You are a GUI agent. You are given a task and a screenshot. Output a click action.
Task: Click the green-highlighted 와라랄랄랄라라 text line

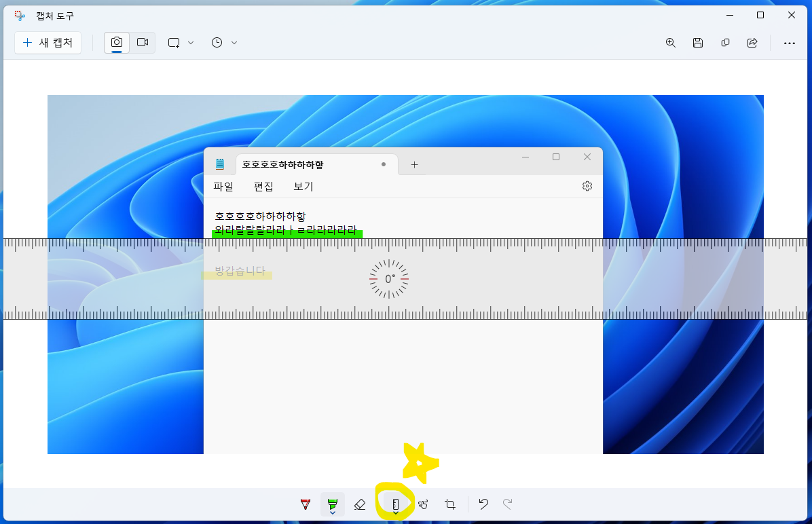[287, 230]
